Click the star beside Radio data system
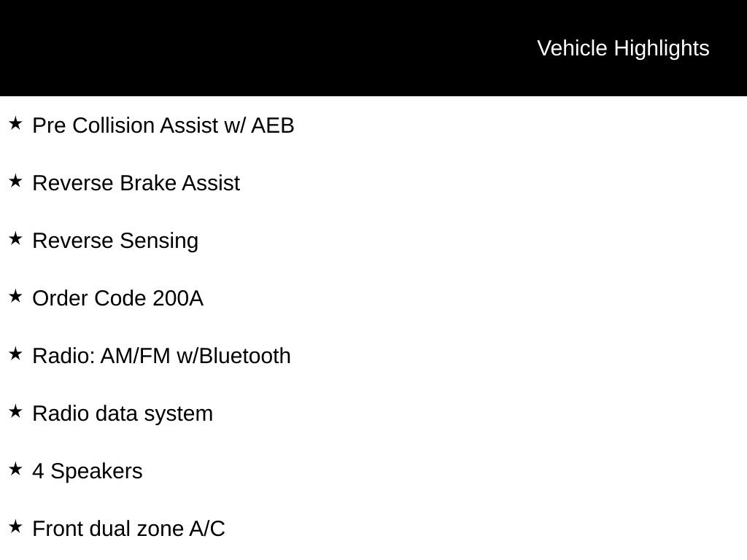 pyautogui.click(x=15, y=411)
